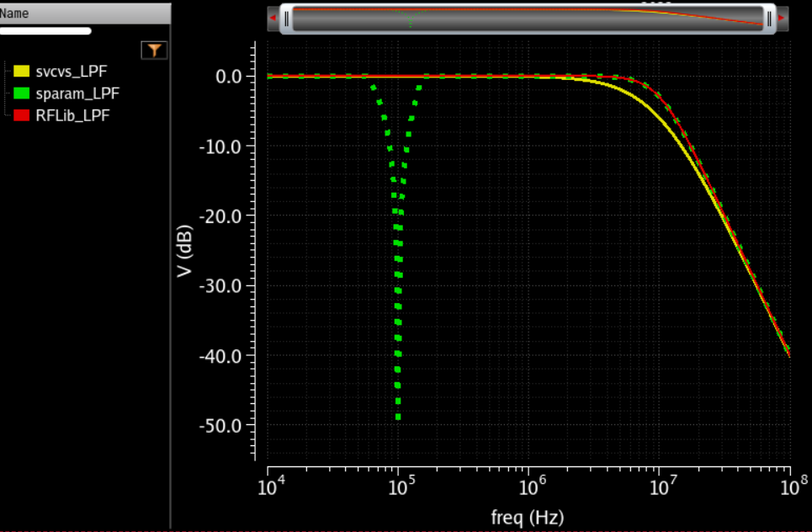Click the orange filter funnel icon
This screenshot has height=532, width=812.
[154, 51]
